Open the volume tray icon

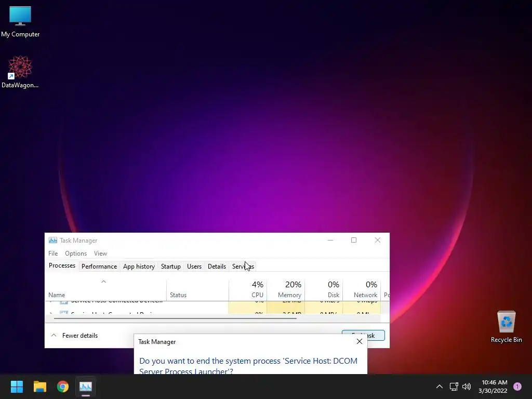467,387
